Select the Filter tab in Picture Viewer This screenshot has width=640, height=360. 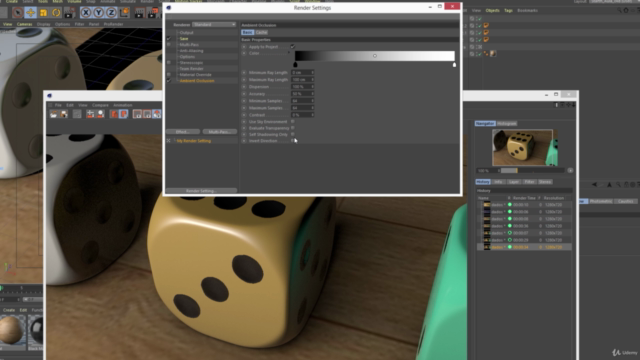point(529,182)
